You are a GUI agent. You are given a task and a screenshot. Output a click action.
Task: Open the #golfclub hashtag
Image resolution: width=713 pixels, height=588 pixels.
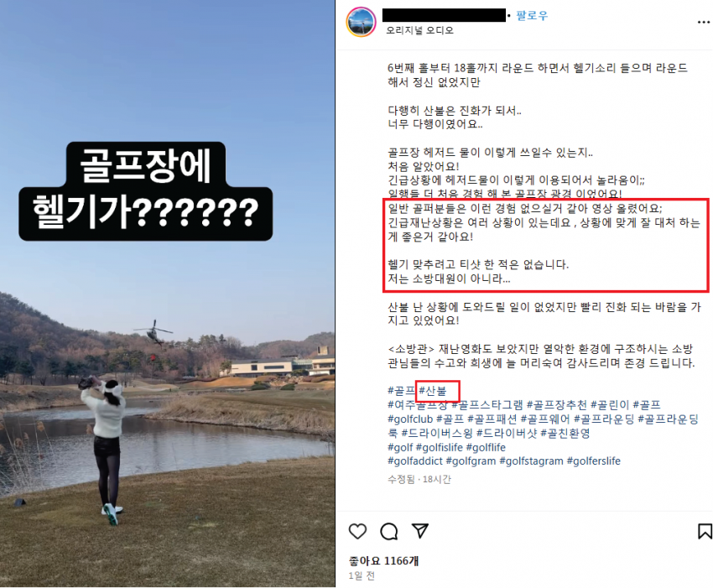pos(410,419)
